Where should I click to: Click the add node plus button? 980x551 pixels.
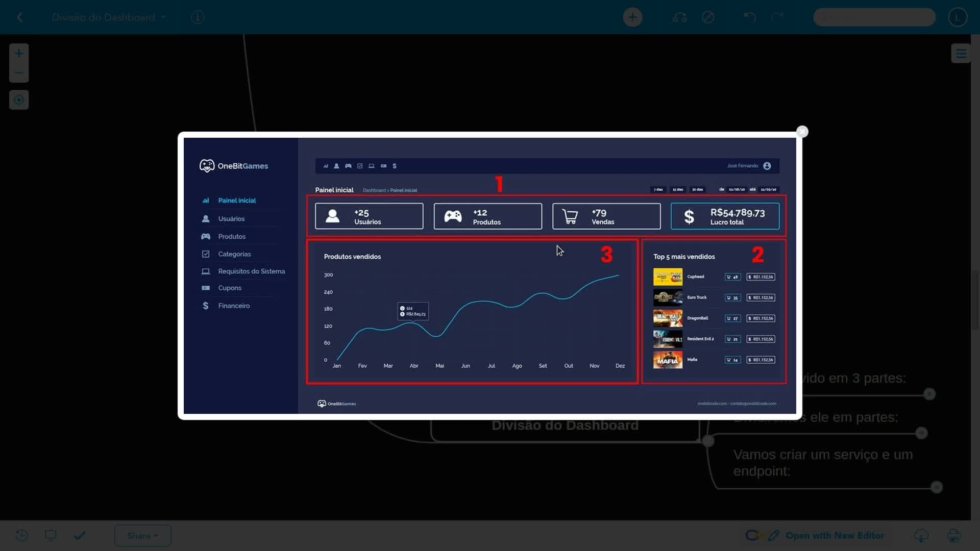coord(632,17)
